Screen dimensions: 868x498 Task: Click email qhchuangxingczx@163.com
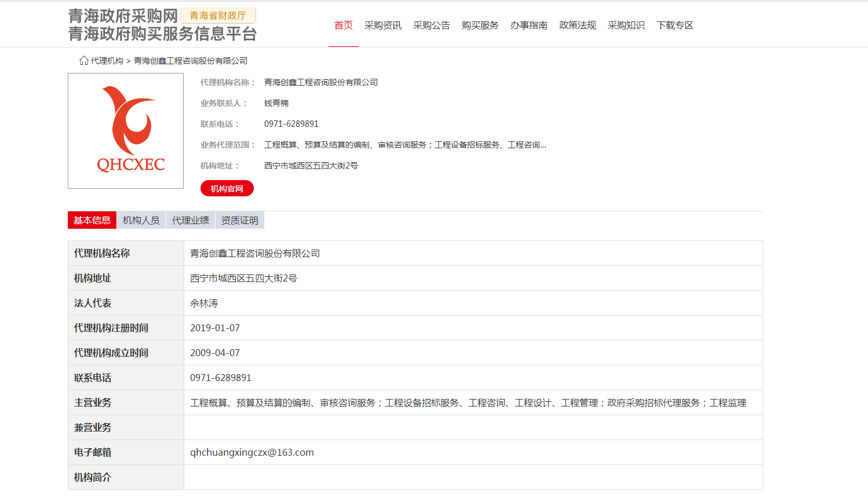pyautogui.click(x=252, y=453)
